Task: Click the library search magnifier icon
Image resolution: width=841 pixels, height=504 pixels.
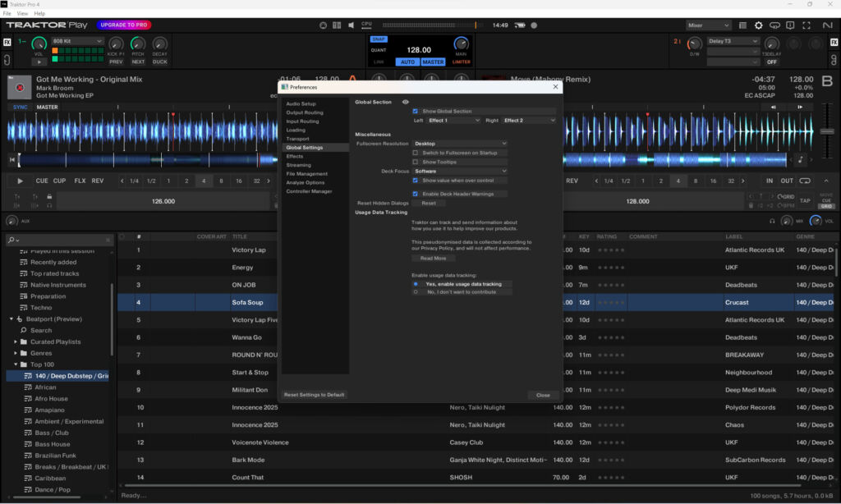Action: point(11,240)
